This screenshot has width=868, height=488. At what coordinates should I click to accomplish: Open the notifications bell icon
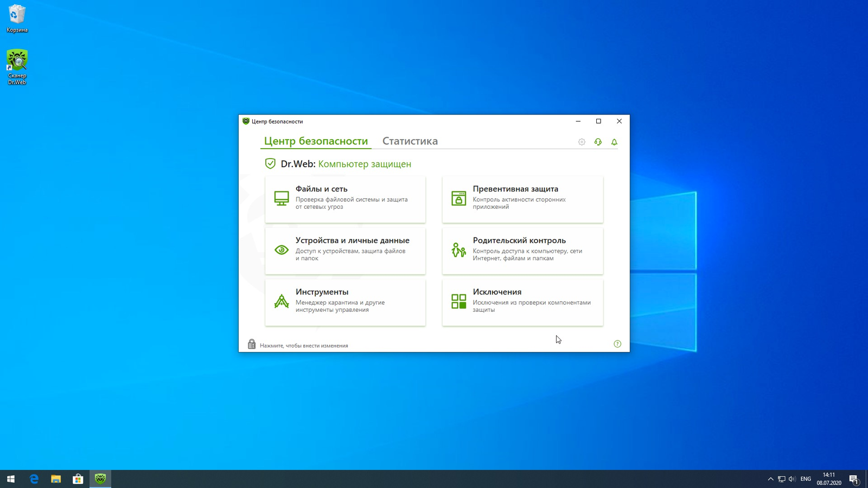[614, 142]
